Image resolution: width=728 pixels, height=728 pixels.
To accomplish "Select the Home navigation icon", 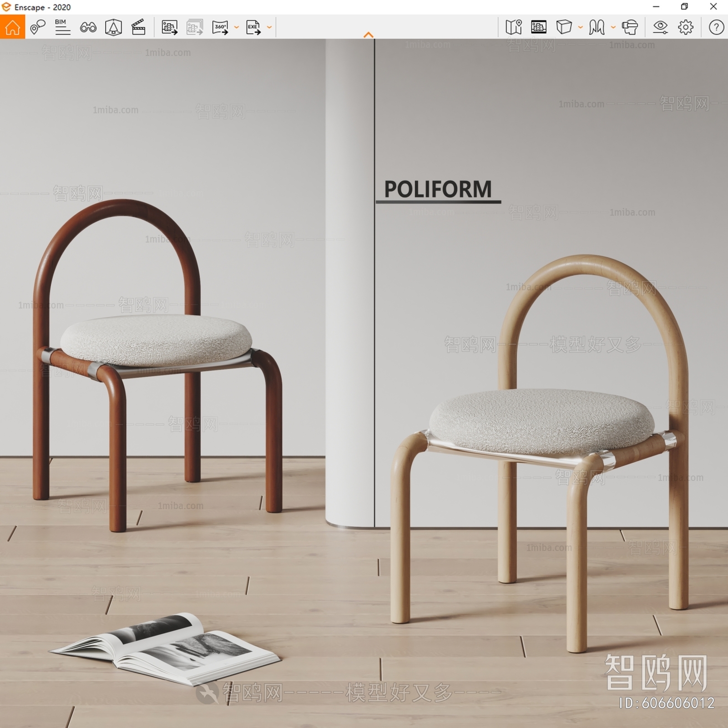I will coord(12,28).
